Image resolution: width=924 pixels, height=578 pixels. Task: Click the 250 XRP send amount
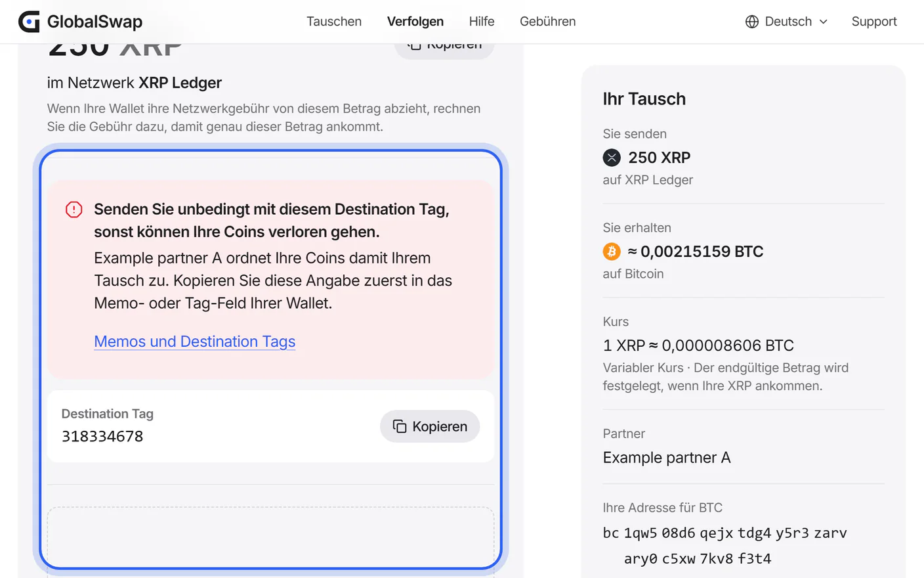(660, 158)
